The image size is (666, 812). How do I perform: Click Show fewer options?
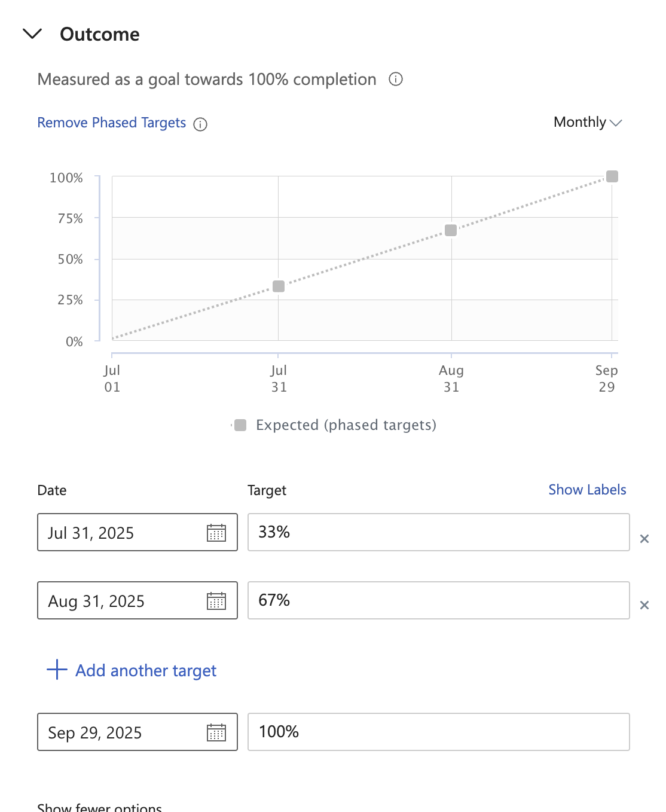tap(99, 807)
